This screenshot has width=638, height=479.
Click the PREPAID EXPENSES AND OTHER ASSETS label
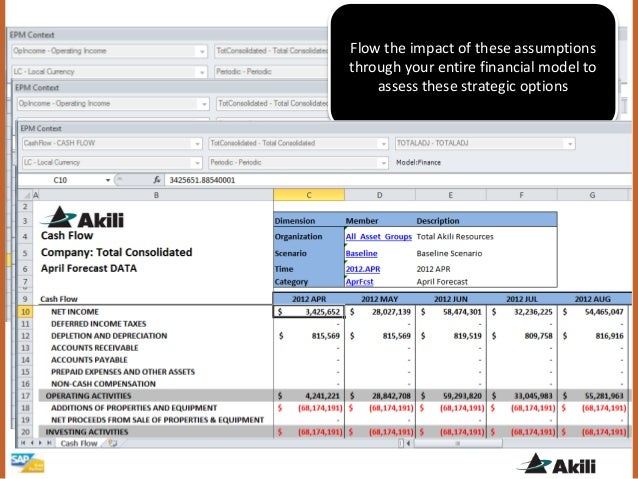pyautogui.click(x=123, y=372)
